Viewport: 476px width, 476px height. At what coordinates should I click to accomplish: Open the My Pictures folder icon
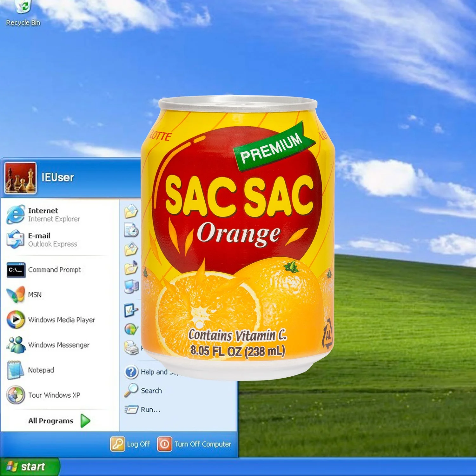tap(131, 249)
